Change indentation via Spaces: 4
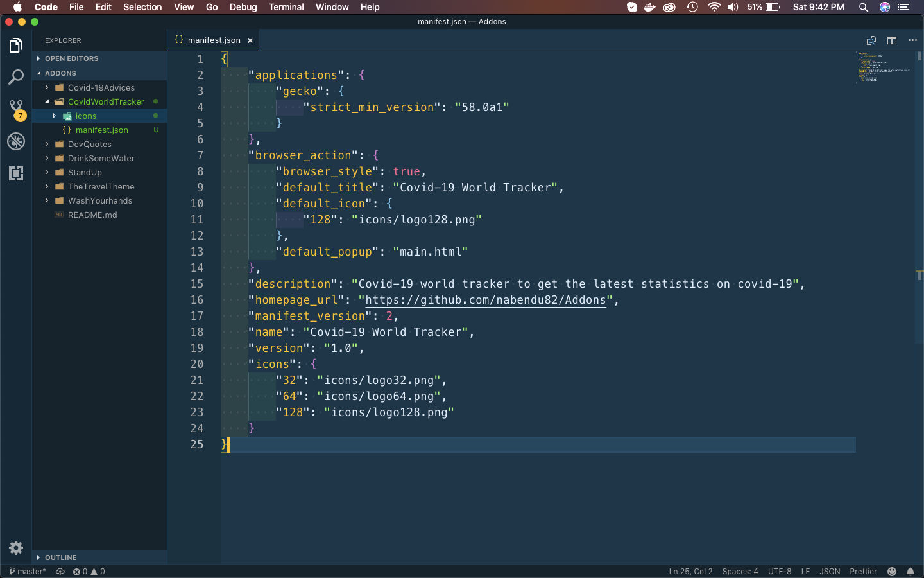Screen dimensions: 924x578 (x=740, y=572)
